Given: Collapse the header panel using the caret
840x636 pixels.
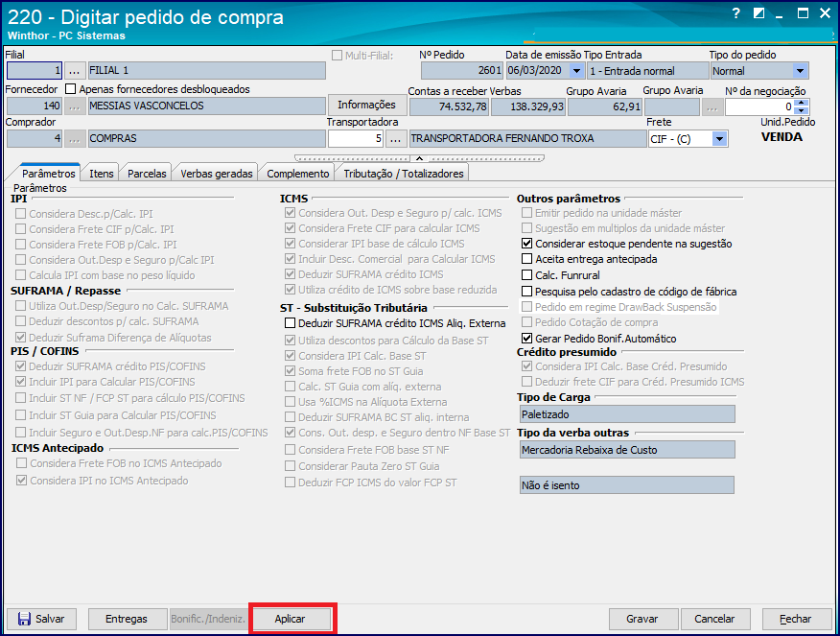Looking at the screenshot, I should (x=419, y=158).
